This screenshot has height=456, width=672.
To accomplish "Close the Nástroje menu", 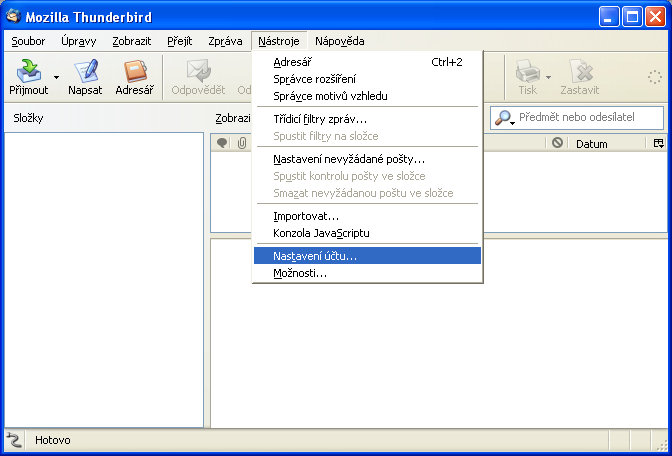I will pos(279,41).
